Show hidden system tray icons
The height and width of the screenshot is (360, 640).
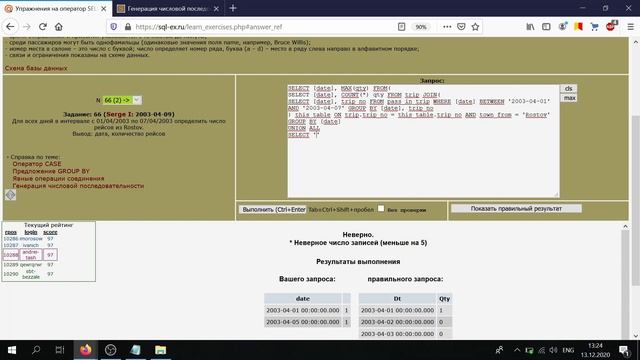coord(517,350)
